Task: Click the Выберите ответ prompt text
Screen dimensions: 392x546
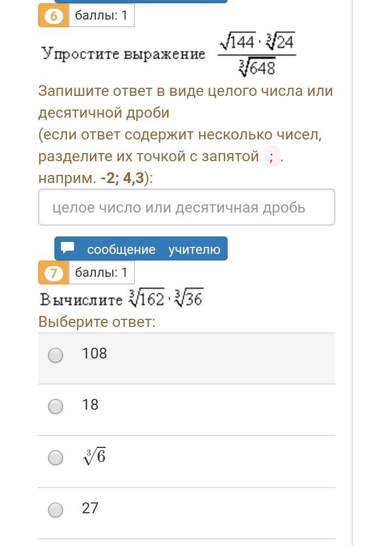Action: (x=97, y=321)
